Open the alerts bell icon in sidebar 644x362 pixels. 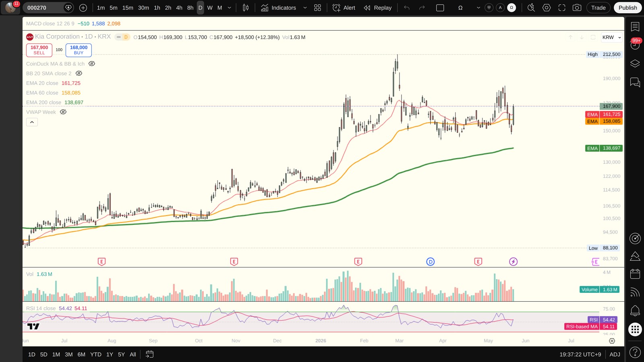tap(635, 311)
